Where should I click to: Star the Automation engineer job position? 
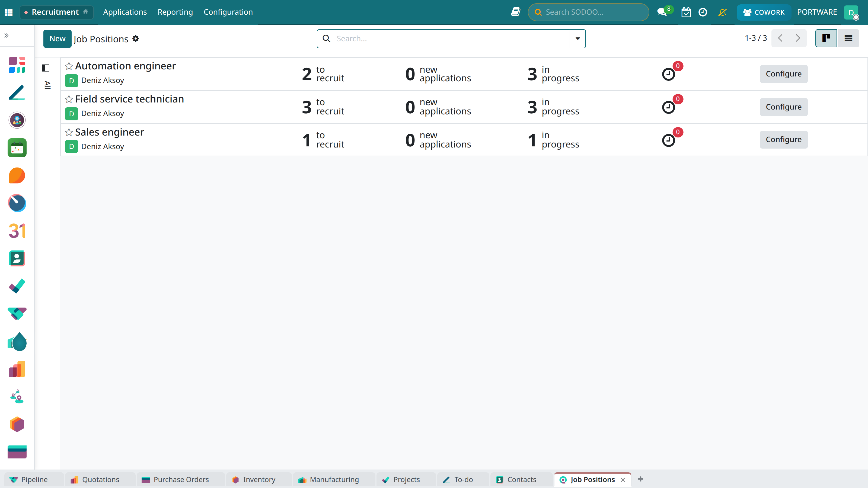(x=69, y=66)
